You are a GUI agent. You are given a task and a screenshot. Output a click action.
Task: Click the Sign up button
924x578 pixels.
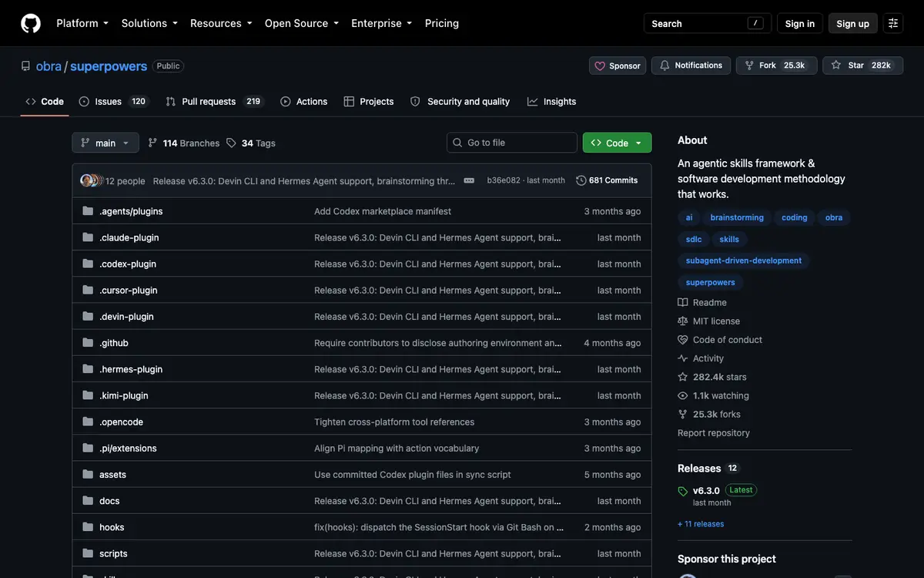tap(853, 23)
